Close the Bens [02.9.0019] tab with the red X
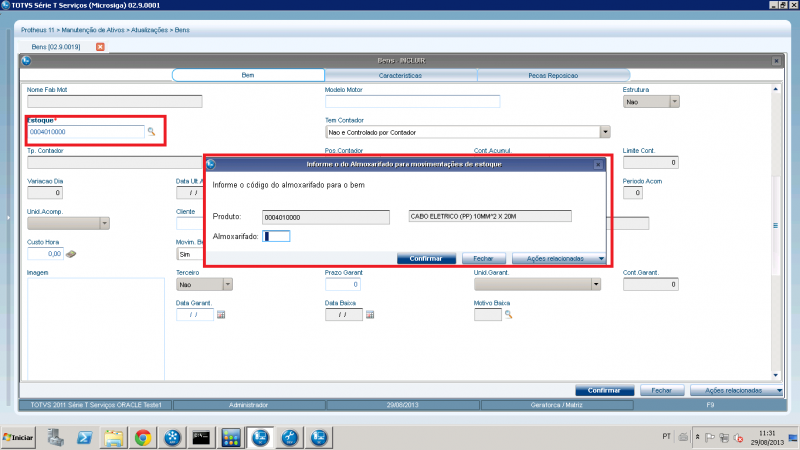 tap(100, 46)
